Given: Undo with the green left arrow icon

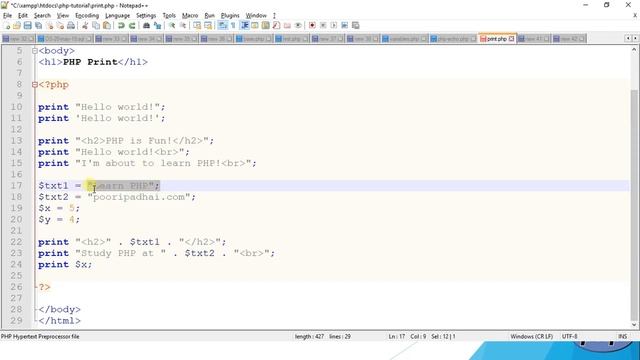Looking at the screenshot, I should [x=121, y=25].
